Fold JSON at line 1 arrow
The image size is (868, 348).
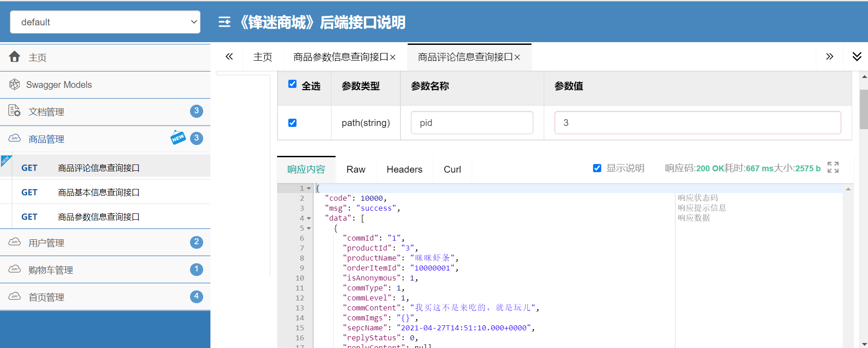(x=309, y=188)
